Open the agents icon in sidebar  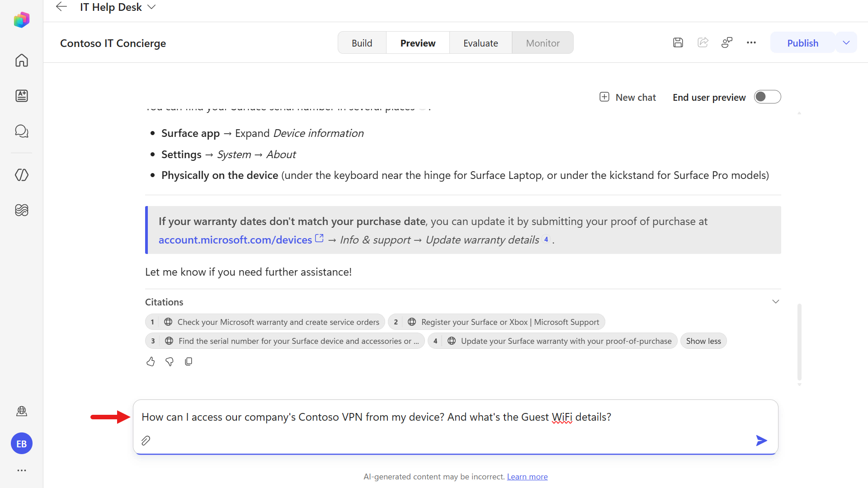pyautogui.click(x=21, y=96)
